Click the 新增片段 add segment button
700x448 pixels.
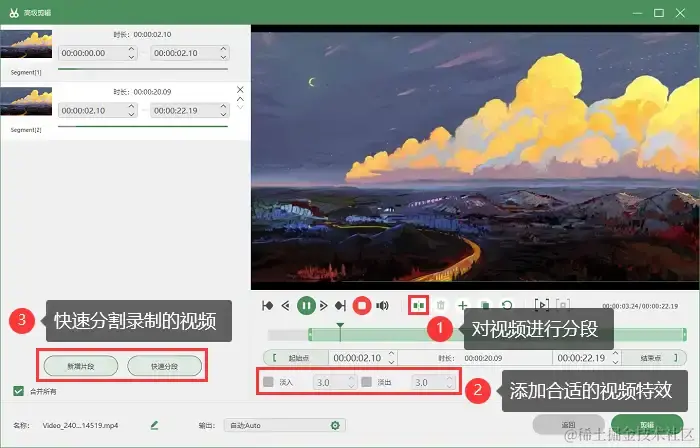click(81, 366)
